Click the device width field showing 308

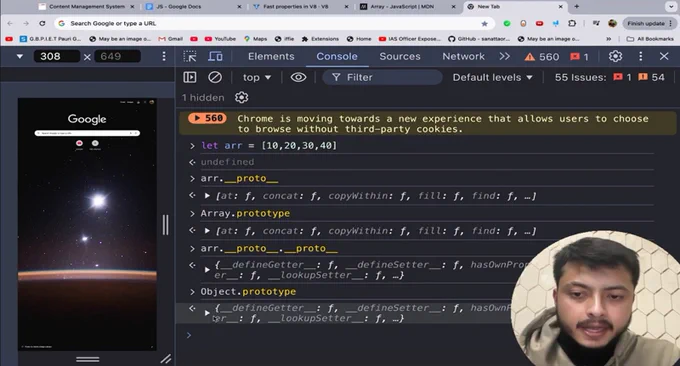(x=57, y=56)
